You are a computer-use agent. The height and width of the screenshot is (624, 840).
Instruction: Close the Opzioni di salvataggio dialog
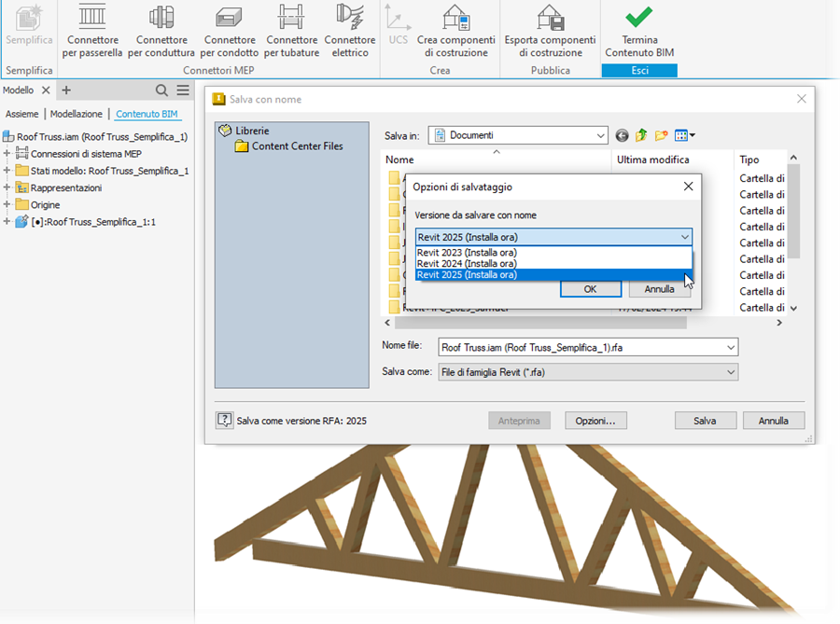[x=689, y=187]
